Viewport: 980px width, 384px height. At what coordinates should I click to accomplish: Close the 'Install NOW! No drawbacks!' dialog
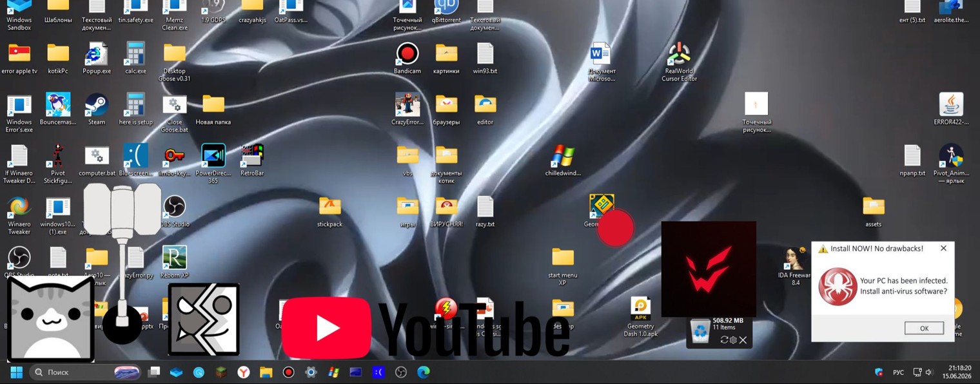point(943,248)
